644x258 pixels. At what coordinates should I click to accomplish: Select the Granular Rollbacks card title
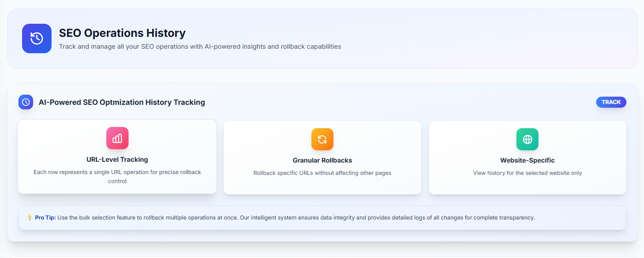[322, 161]
